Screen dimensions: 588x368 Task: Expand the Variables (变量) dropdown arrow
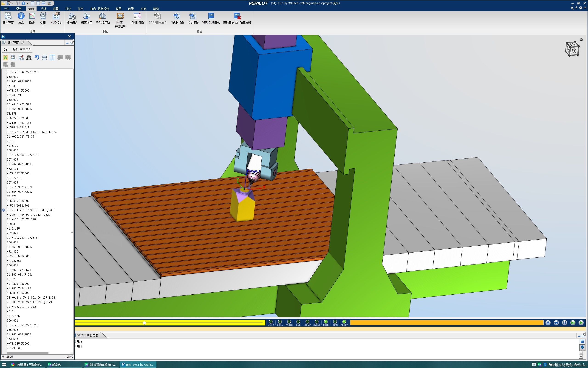[43, 26]
